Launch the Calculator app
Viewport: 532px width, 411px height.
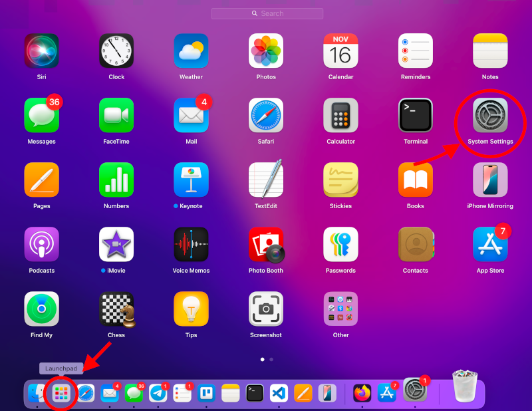click(340, 115)
